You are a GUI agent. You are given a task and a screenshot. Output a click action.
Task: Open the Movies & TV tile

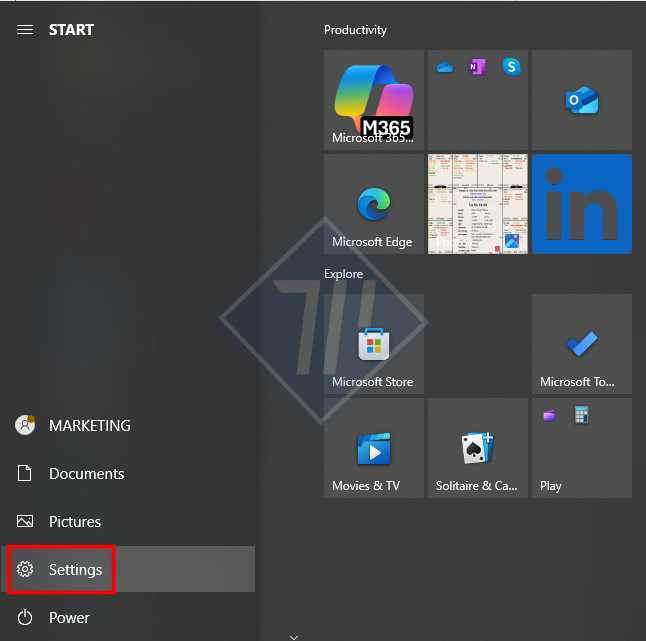(373, 448)
